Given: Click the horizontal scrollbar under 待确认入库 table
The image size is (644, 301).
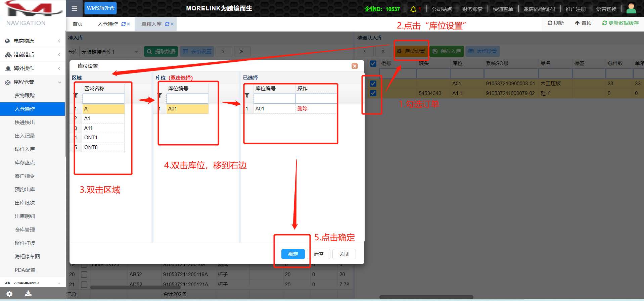Looking at the screenshot, I should [x=426, y=297].
